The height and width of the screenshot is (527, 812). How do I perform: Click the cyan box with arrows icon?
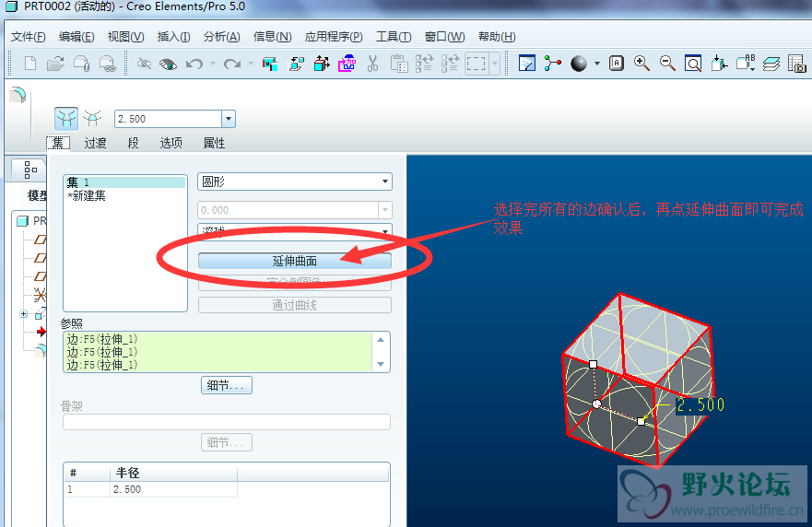coord(322,64)
